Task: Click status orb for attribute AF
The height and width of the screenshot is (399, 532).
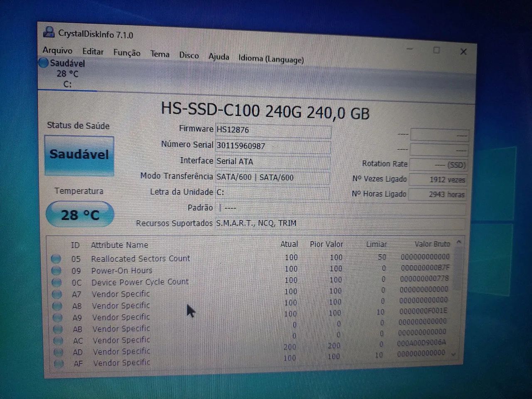Action: 59,364
